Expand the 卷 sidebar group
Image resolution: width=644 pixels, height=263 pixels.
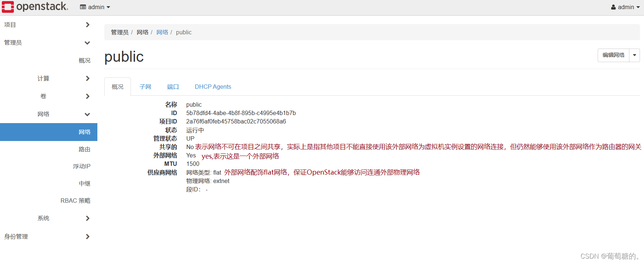[x=49, y=96]
